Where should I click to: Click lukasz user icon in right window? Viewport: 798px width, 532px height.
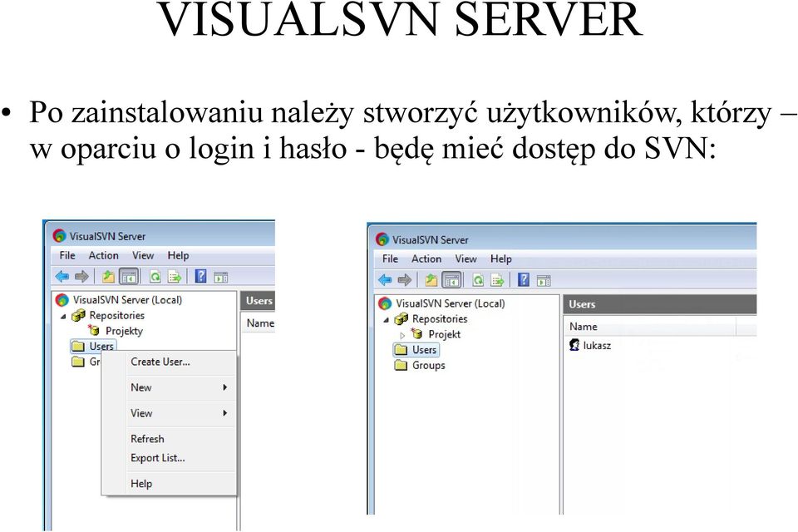[574, 345]
